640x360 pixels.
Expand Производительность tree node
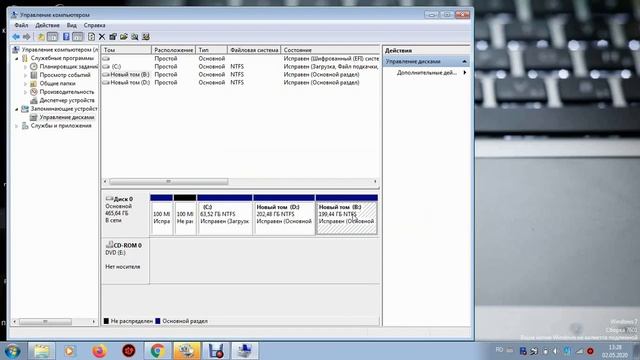pyautogui.click(x=26, y=92)
